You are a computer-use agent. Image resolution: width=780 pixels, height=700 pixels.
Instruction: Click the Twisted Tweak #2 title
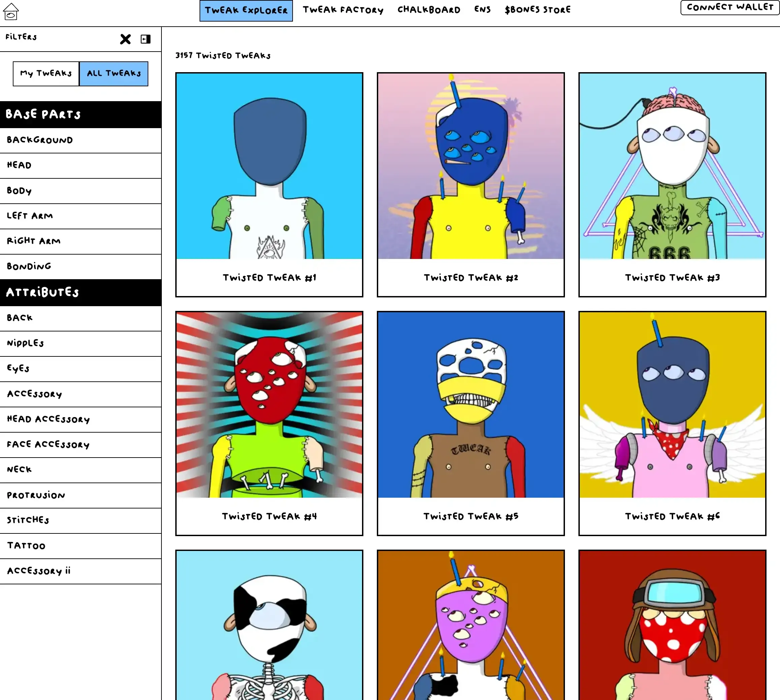click(471, 278)
